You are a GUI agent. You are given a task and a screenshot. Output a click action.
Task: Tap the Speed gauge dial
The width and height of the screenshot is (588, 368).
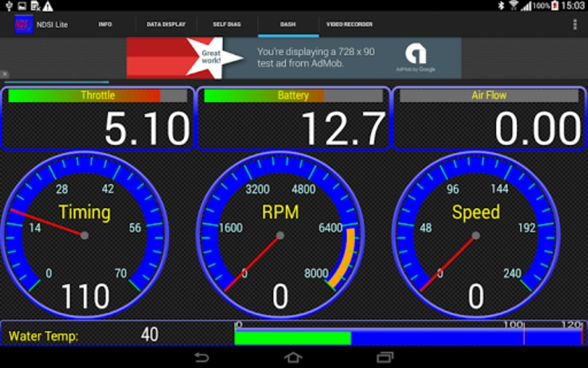point(476,236)
